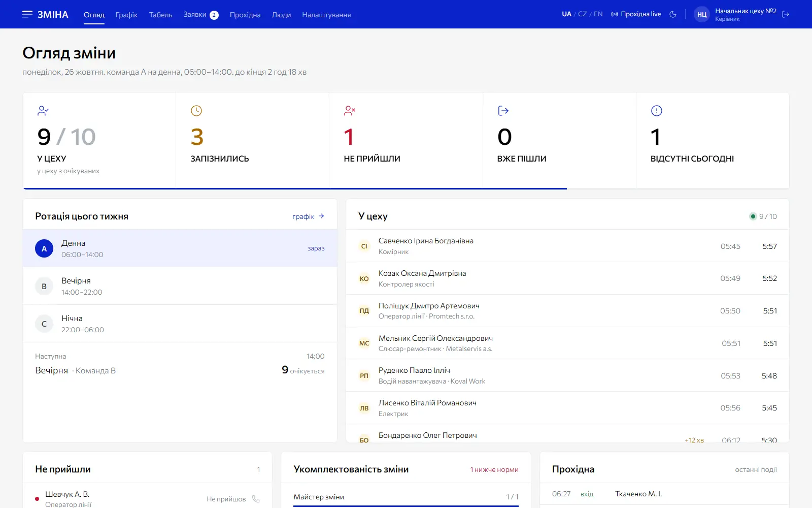Click the У ЦЕХУ person-check icon
This screenshot has width=812, height=508.
43,110
